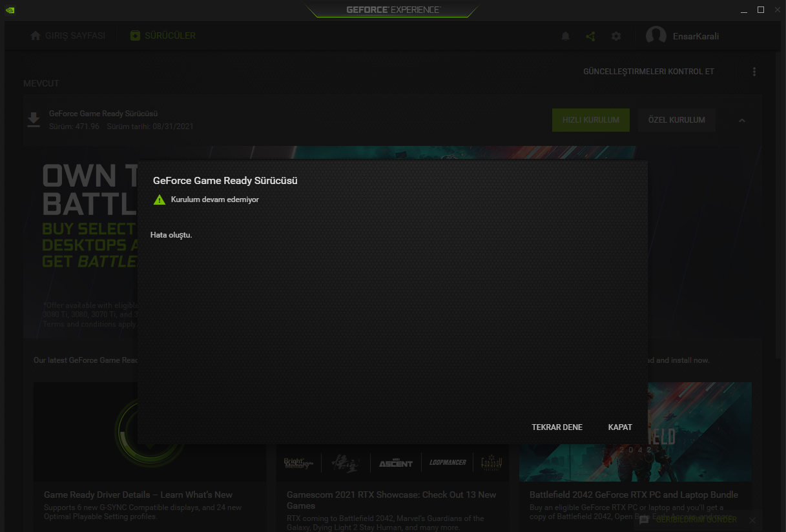
Task: Click the driver download arrow icon
Action: point(33,119)
